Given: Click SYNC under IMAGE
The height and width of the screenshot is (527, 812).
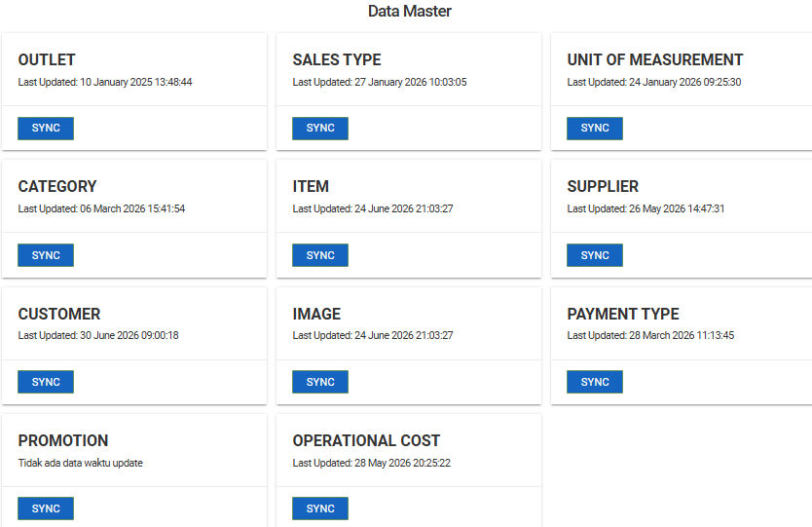Looking at the screenshot, I should [x=320, y=382].
